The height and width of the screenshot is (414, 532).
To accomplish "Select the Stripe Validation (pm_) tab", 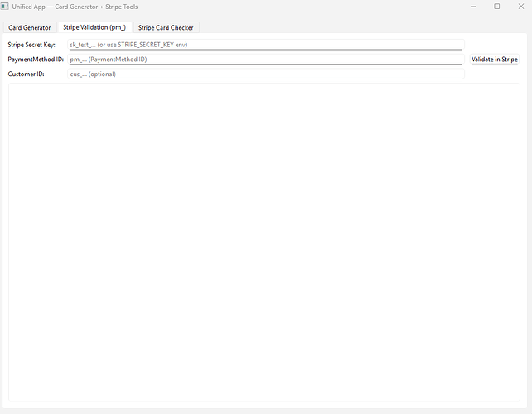I will pos(94,27).
